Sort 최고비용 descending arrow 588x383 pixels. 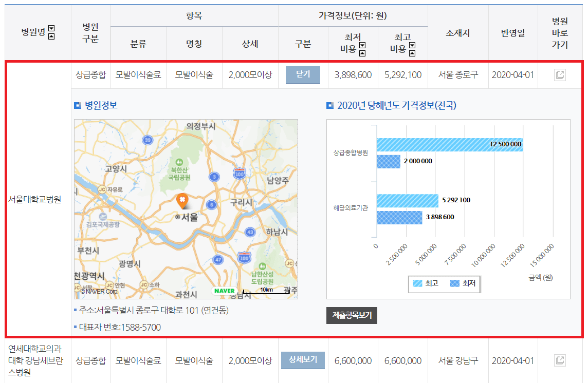tap(412, 45)
